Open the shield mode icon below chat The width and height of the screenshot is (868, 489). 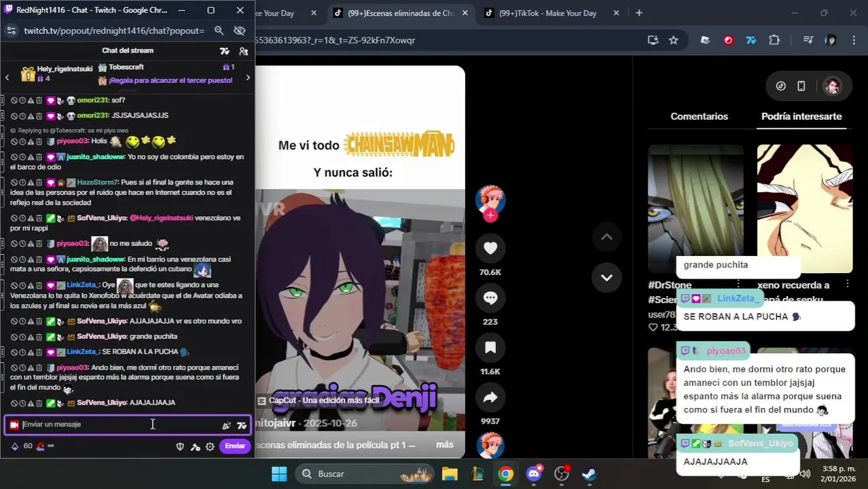(x=180, y=446)
